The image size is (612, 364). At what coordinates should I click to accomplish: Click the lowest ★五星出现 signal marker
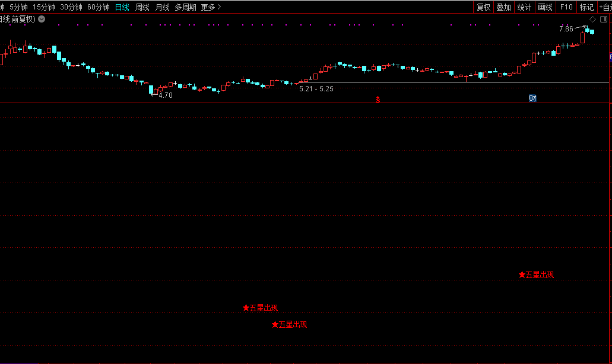coord(290,324)
